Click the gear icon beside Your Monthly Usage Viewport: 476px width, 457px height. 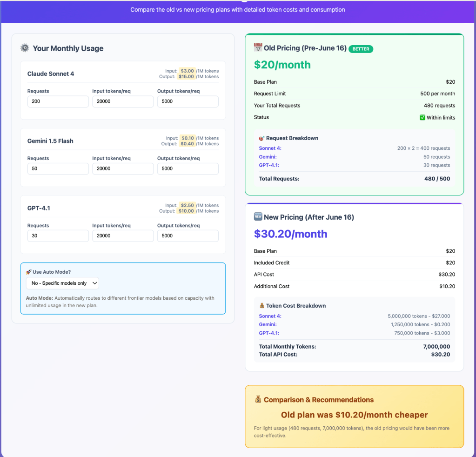[x=25, y=48]
